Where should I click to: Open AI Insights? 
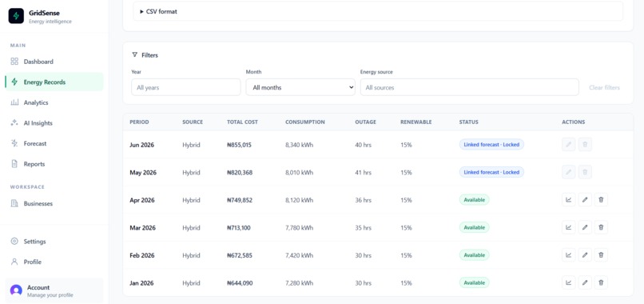point(54,123)
